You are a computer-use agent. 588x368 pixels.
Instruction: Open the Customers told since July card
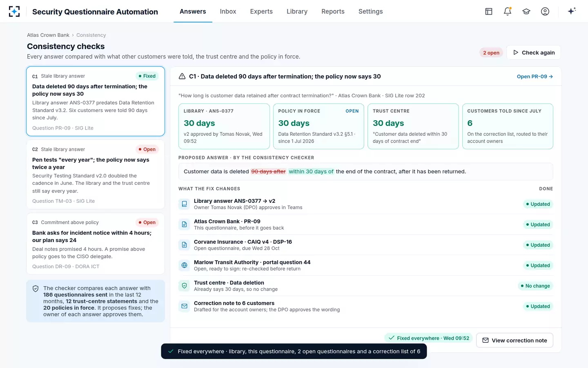(508, 126)
